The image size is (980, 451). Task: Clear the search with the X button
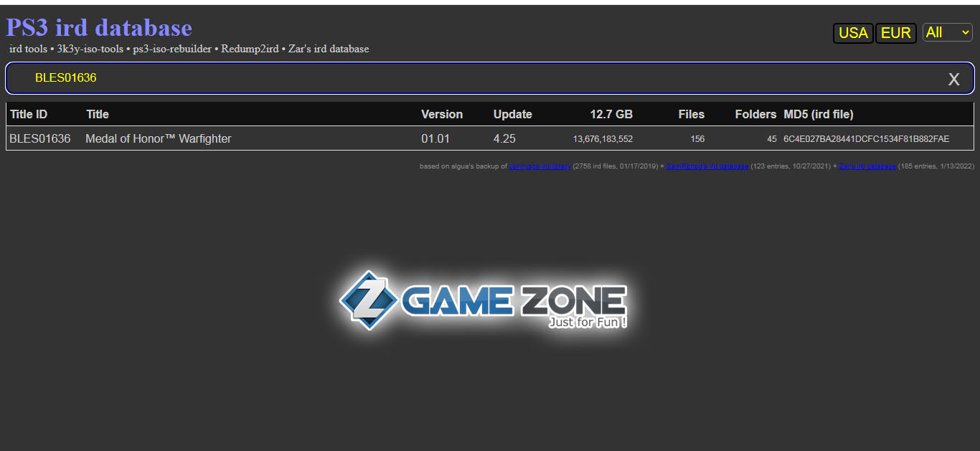coord(953,79)
